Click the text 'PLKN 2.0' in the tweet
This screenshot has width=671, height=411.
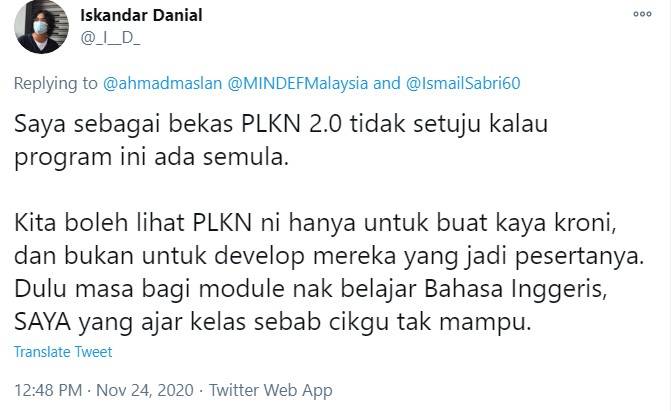291,124
